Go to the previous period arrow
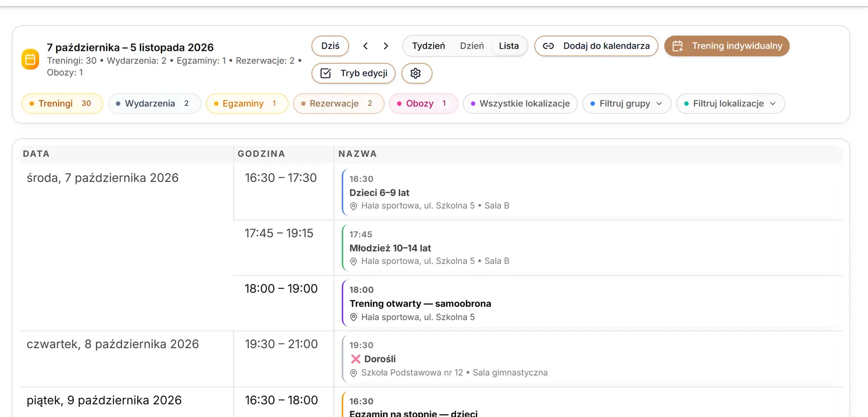 pyautogui.click(x=365, y=46)
